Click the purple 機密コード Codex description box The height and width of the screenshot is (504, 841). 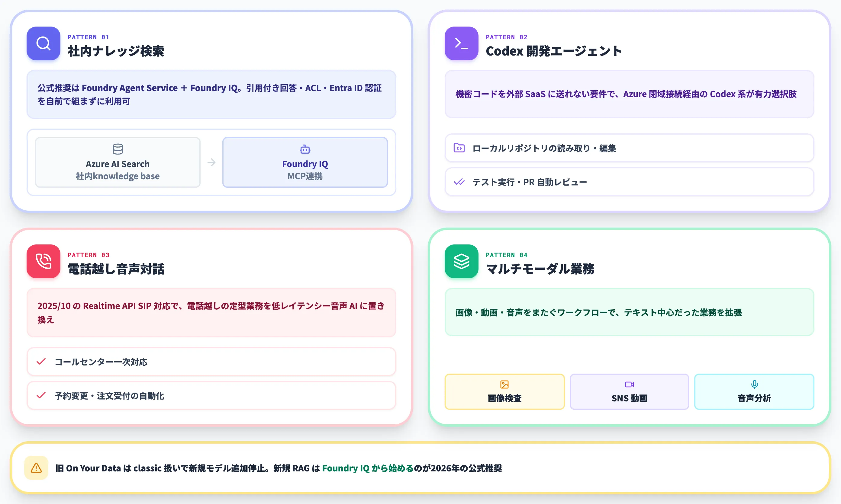pos(629,94)
